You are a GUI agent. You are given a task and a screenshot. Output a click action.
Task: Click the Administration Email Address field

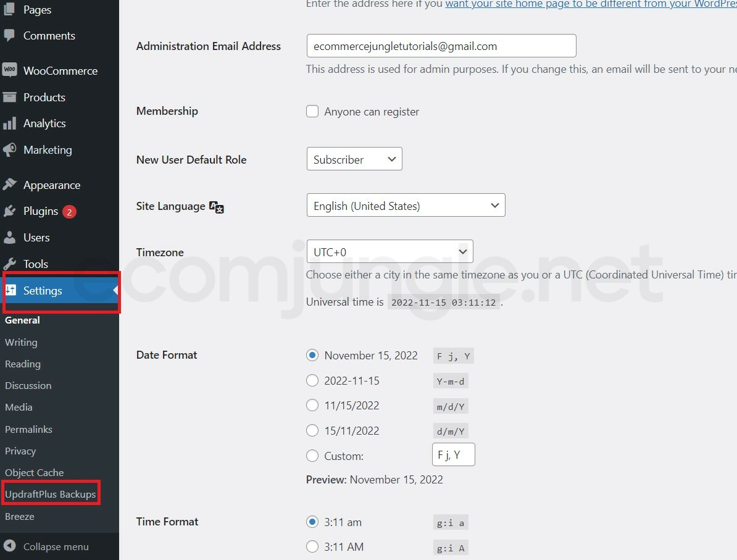441,46
